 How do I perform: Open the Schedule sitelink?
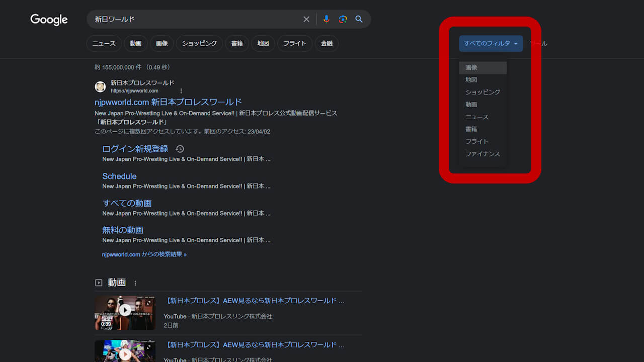(x=119, y=176)
